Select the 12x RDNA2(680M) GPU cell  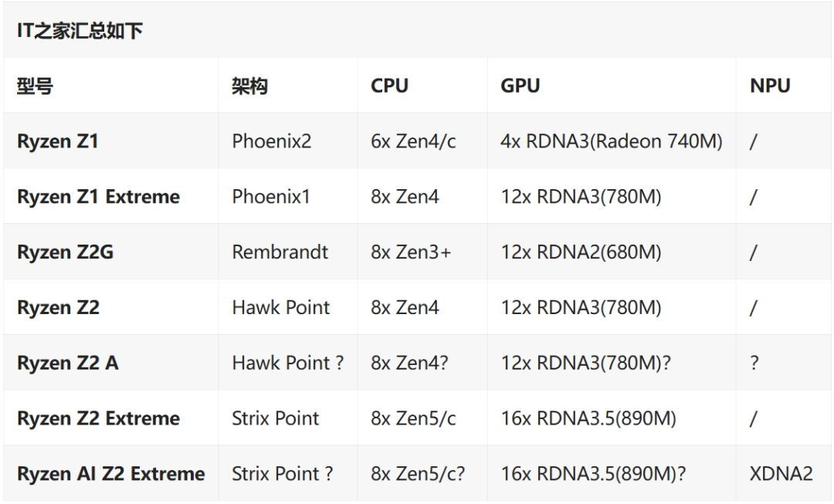(581, 252)
